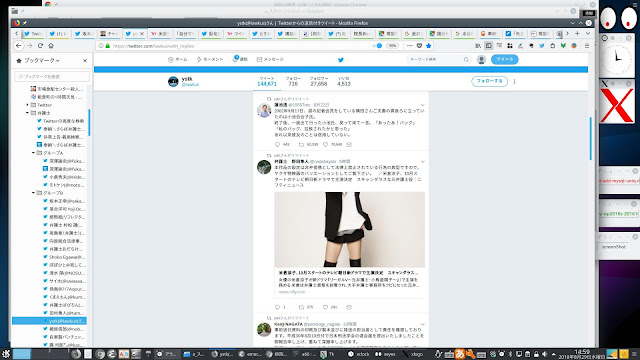Viewport: 640px width, 360px height.
Task: Open the モーメント nav item
Action: 210,60
